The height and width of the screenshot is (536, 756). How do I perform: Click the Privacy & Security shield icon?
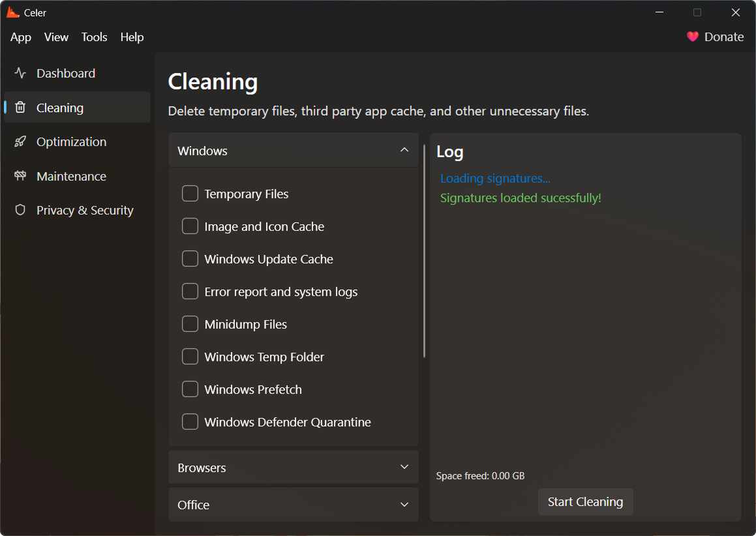(20, 210)
